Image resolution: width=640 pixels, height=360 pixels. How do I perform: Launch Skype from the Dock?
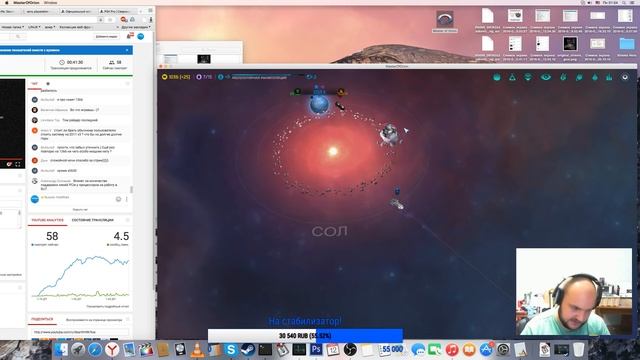click(x=231, y=350)
